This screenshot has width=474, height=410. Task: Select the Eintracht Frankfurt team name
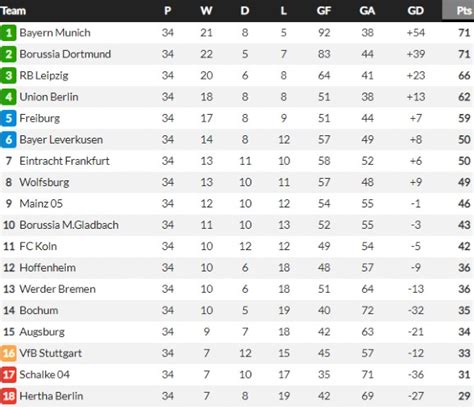point(64,161)
